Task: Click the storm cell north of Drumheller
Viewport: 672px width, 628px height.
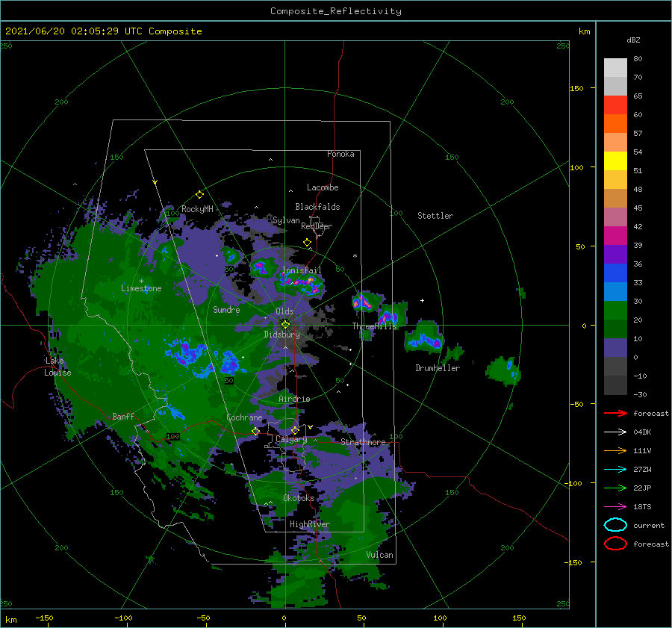Action: (424, 338)
